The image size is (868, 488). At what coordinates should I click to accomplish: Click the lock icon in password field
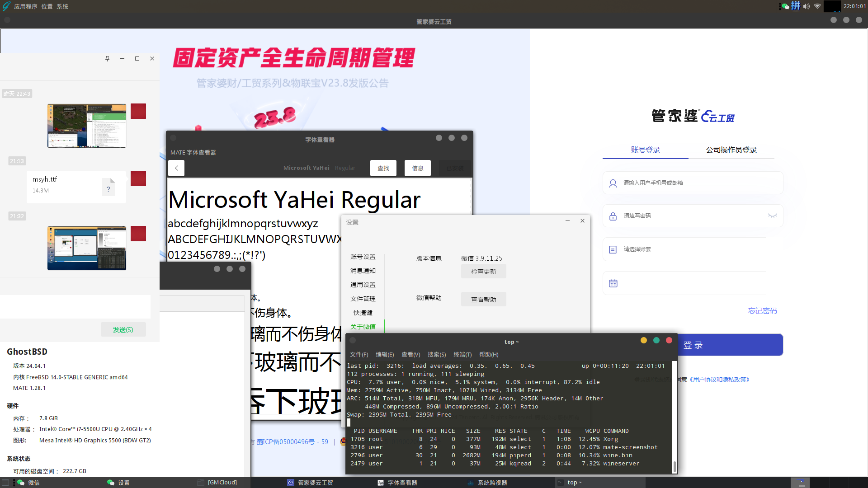click(x=613, y=216)
